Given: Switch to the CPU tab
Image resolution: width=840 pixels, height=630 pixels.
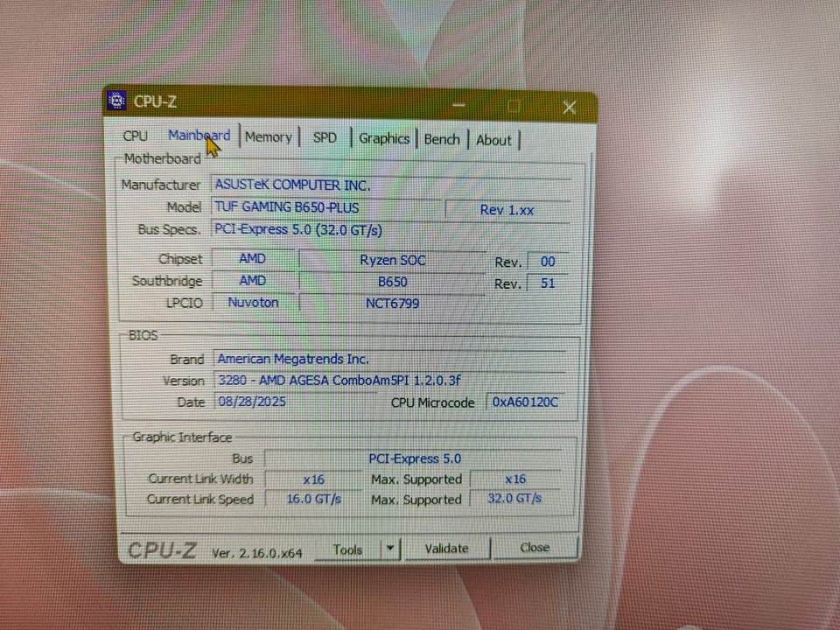Looking at the screenshot, I should coord(135,136).
